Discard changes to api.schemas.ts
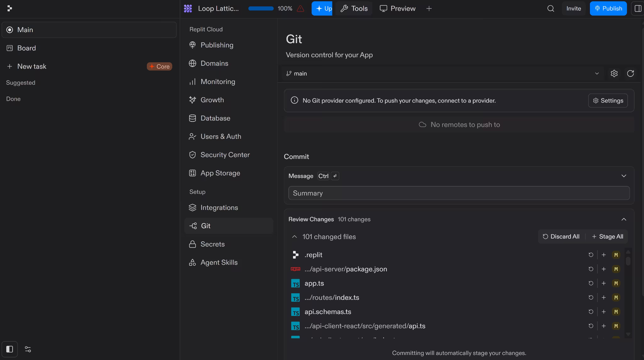This screenshot has height=360, width=644. (591, 312)
